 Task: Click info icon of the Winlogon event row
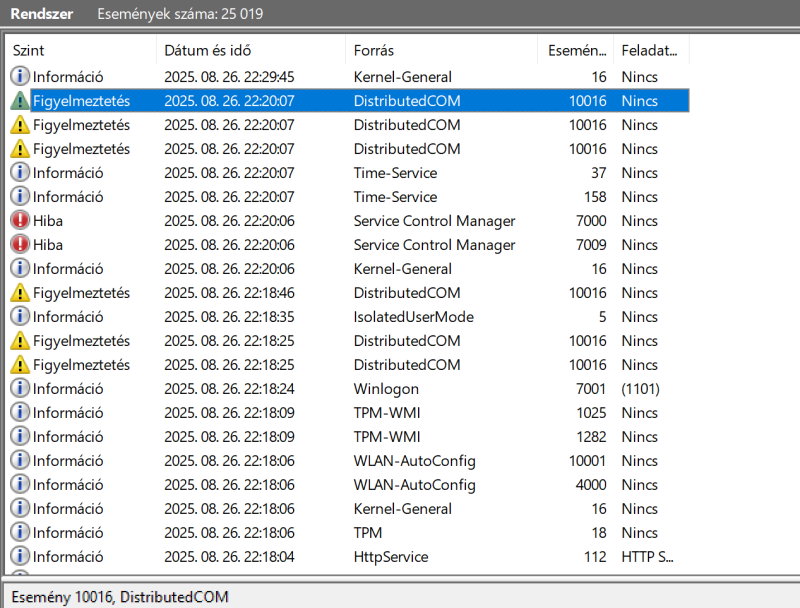(x=20, y=389)
